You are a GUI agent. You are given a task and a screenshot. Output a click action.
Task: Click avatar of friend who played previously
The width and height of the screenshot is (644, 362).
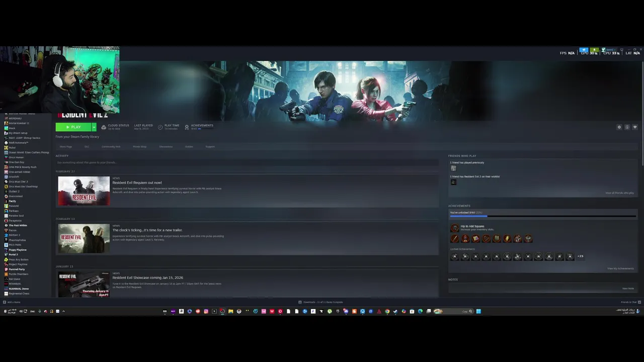[453, 168]
